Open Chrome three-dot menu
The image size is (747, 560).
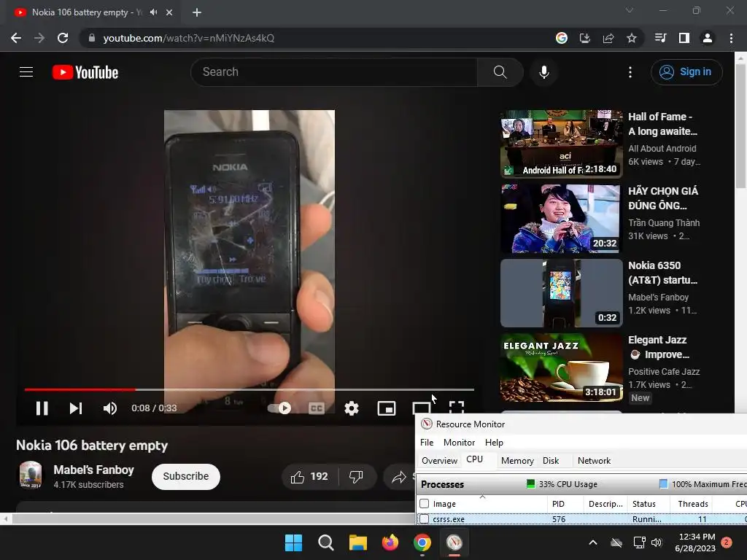click(x=731, y=38)
